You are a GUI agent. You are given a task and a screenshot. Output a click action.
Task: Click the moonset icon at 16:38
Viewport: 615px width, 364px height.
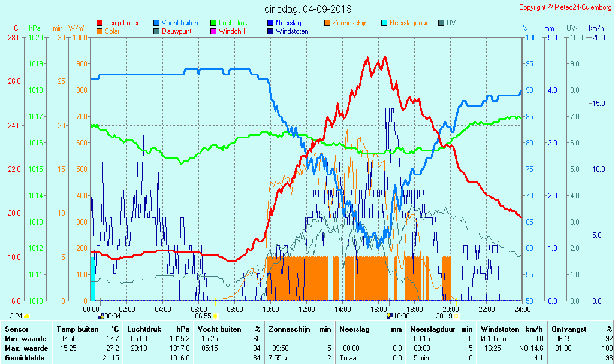390,316
